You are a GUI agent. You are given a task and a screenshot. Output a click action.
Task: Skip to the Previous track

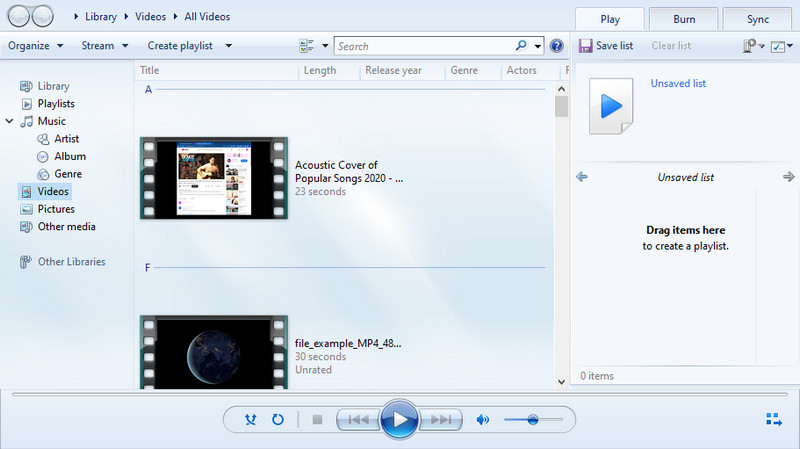point(358,419)
